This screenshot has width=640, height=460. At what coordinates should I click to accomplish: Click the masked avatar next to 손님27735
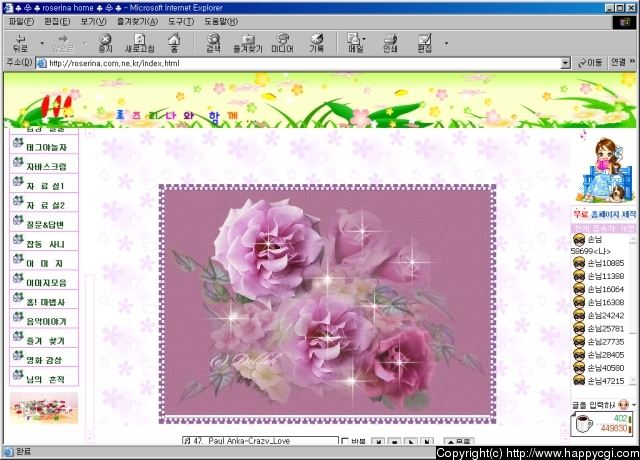[579, 342]
